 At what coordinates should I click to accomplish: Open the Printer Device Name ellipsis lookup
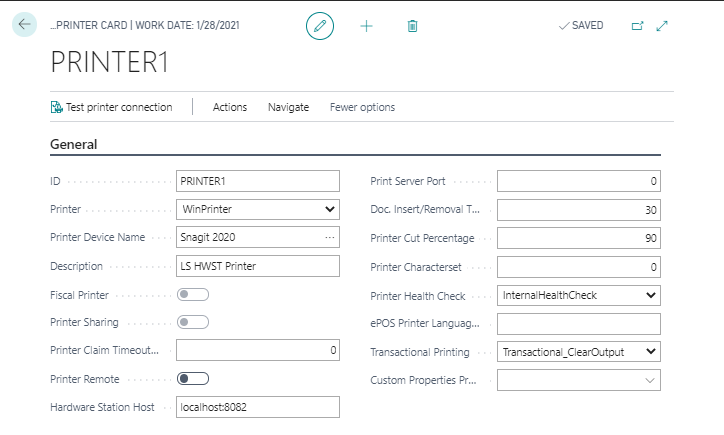[330, 237]
